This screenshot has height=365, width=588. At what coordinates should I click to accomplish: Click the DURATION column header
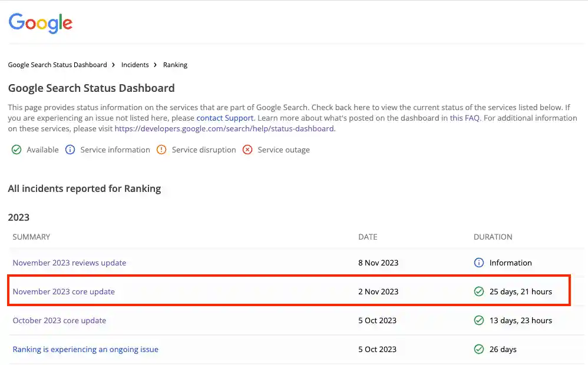point(493,237)
